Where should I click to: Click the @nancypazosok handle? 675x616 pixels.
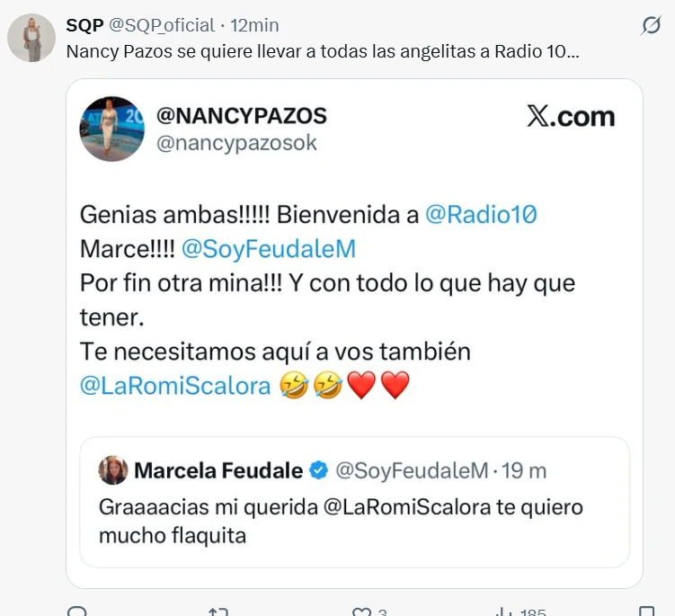pyautogui.click(x=236, y=143)
